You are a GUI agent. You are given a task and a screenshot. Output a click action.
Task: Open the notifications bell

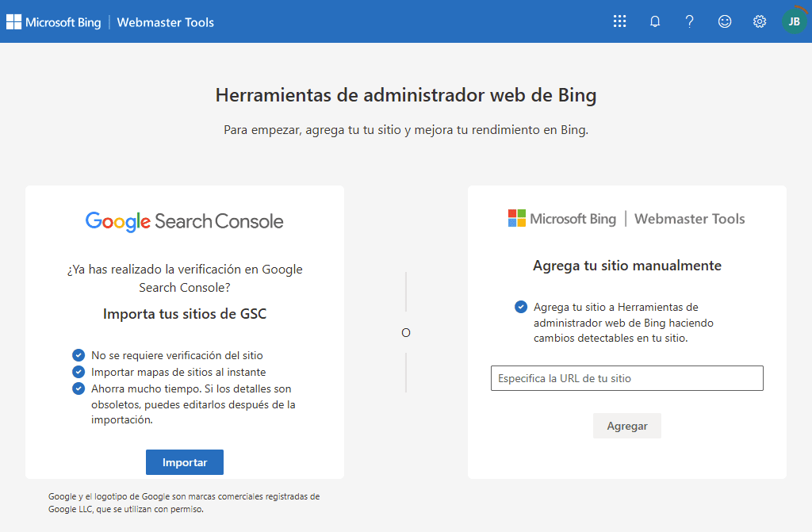pos(654,21)
